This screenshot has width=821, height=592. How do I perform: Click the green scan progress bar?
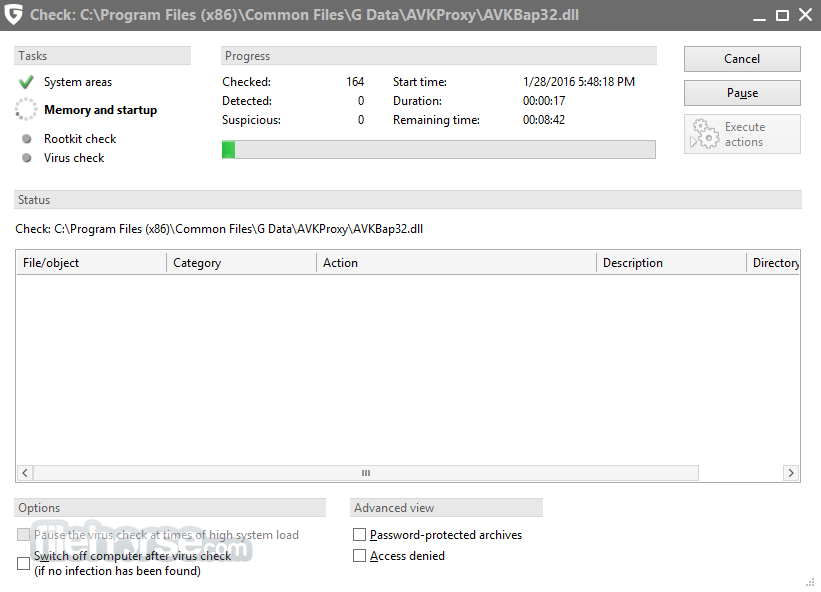[x=438, y=150]
